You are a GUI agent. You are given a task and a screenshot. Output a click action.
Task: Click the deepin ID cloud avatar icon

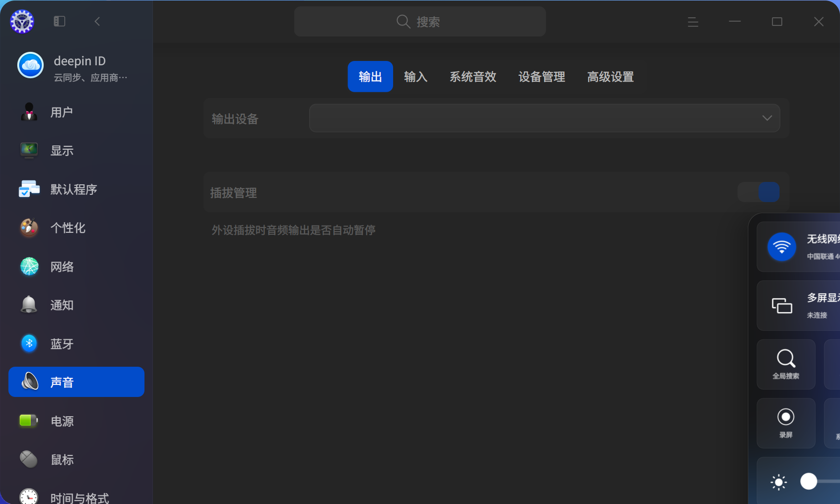[31, 65]
